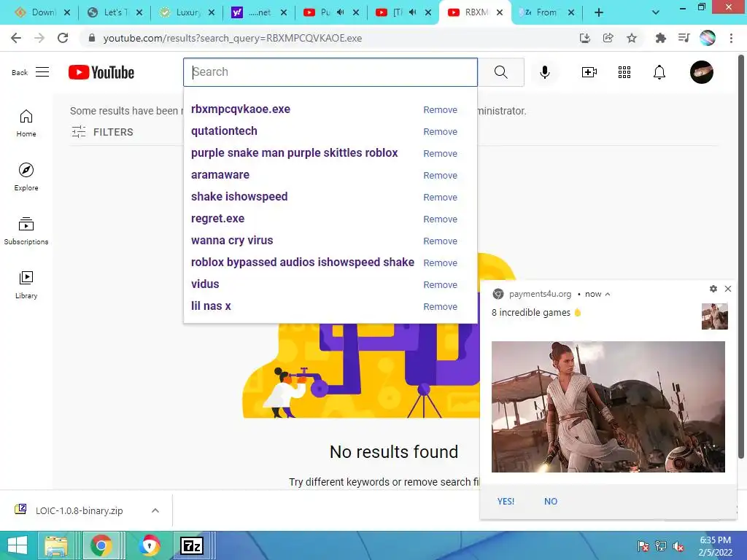Open 7-Zip from taskbar

pyautogui.click(x=192, y=545)
